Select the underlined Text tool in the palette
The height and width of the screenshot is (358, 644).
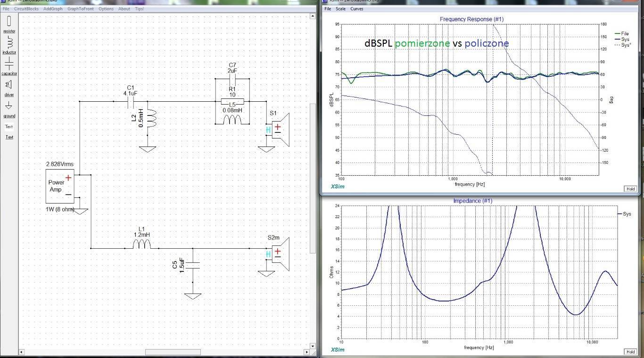point(9,137)
